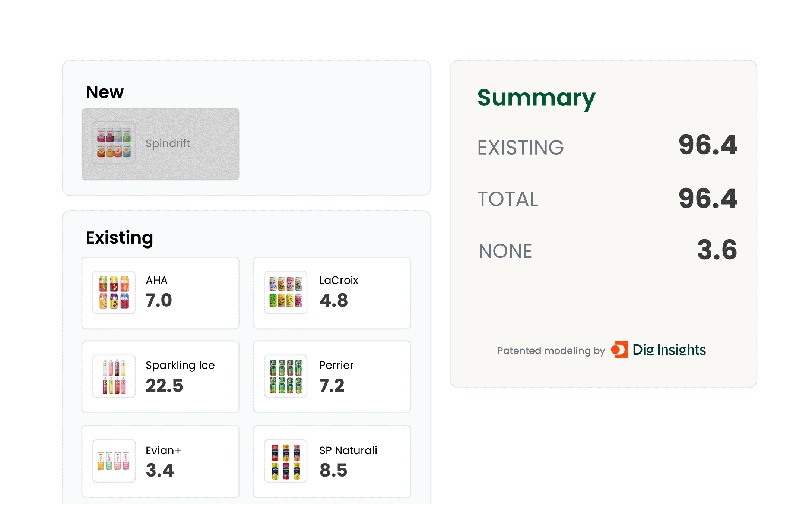Image resolution: width=812 pixels, height=506 pixels.
Task: Select the Evian+ share value 3.4
Action: (160, 470)
